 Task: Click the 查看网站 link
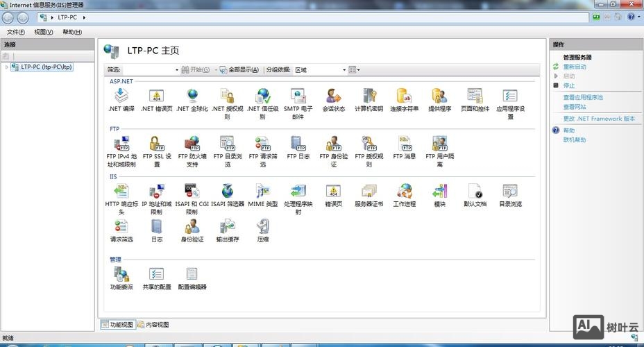[575, 107]
